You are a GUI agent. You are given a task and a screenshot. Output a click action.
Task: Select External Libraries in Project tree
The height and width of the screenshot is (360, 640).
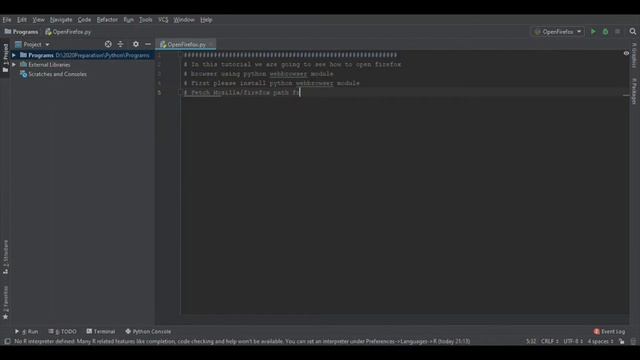[45, 64]
